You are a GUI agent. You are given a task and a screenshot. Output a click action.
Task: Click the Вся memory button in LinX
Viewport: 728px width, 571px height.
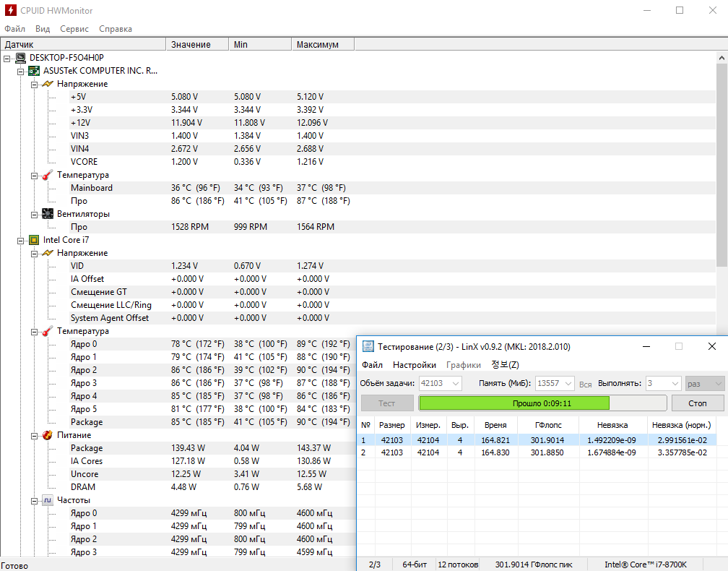586,385
